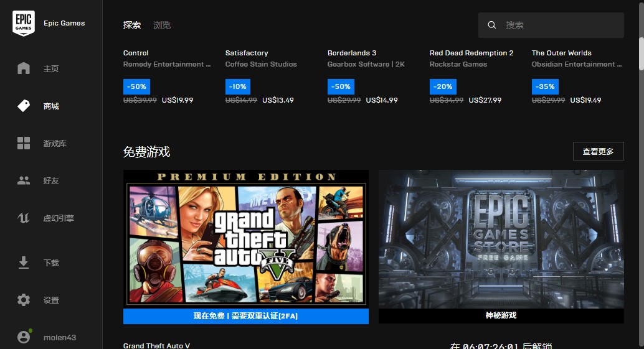Switch to the 探索 (Discover) tab
Viewport: 644px width, 349px height.
[x=132, y=25]
